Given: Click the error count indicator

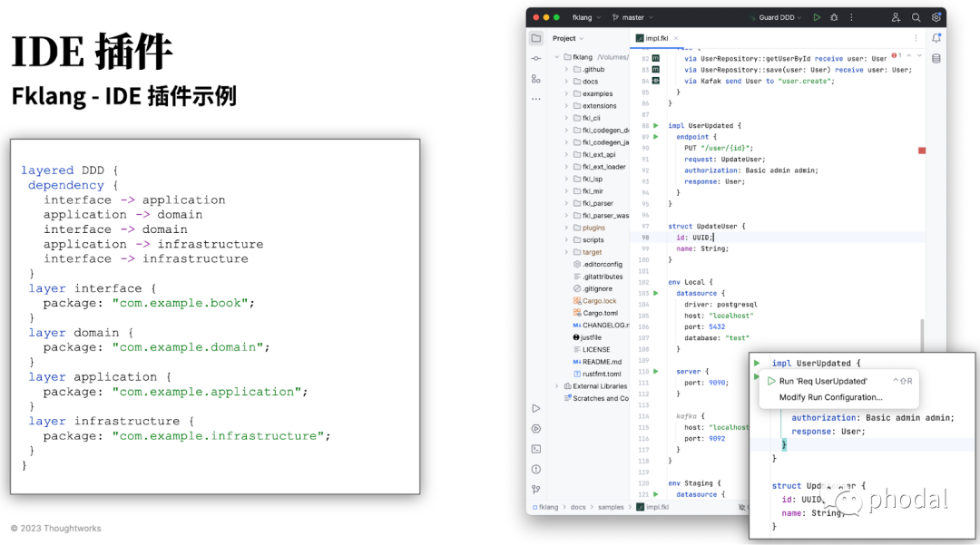Looking at the screenshot, I should (897, 56).
